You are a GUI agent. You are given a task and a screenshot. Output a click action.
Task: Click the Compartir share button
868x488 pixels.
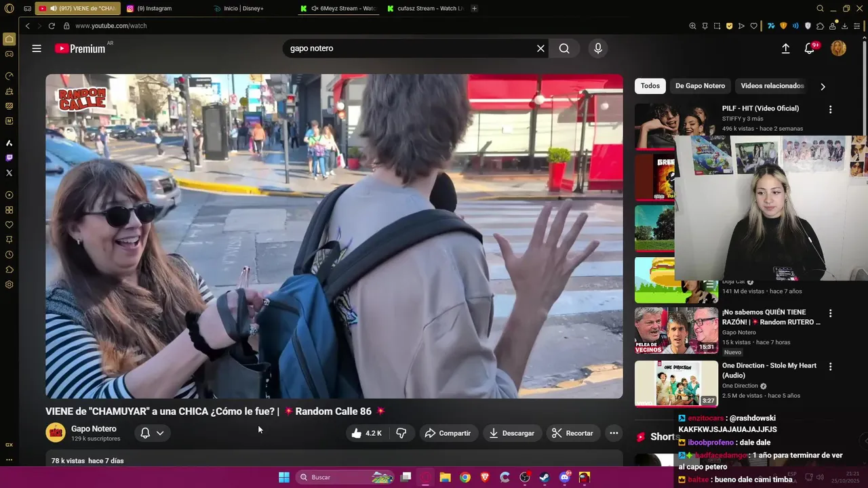pos(448,433)
